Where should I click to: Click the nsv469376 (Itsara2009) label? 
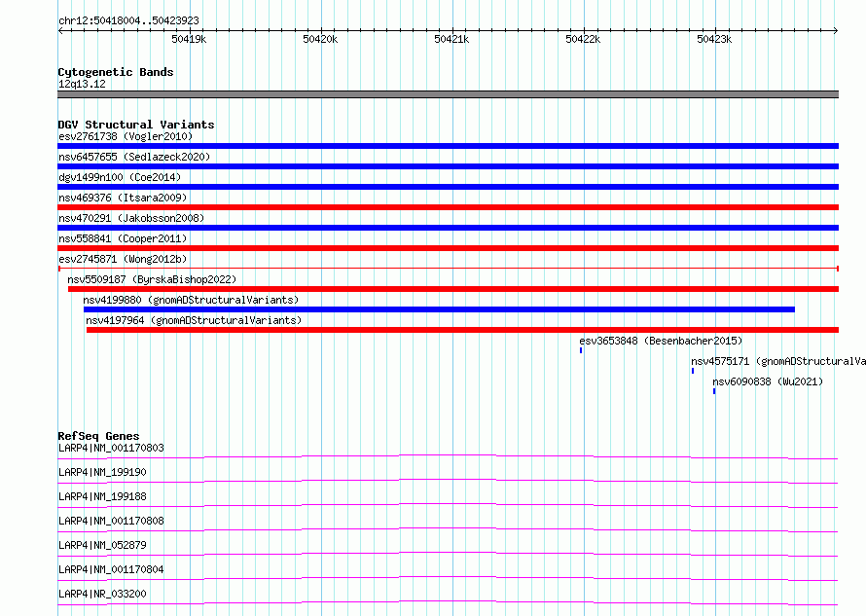click(x=123, y=198)
